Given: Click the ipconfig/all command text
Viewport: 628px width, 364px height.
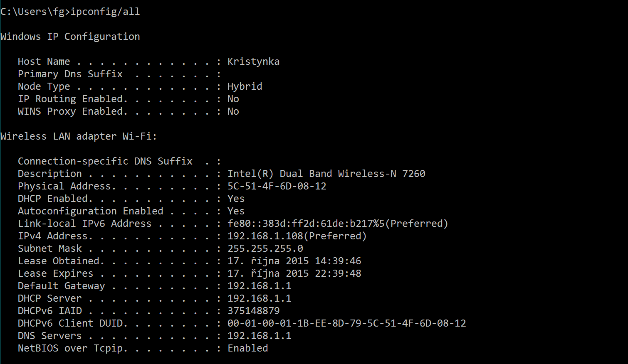Looking at the screenshot, I should coord(105,12).
